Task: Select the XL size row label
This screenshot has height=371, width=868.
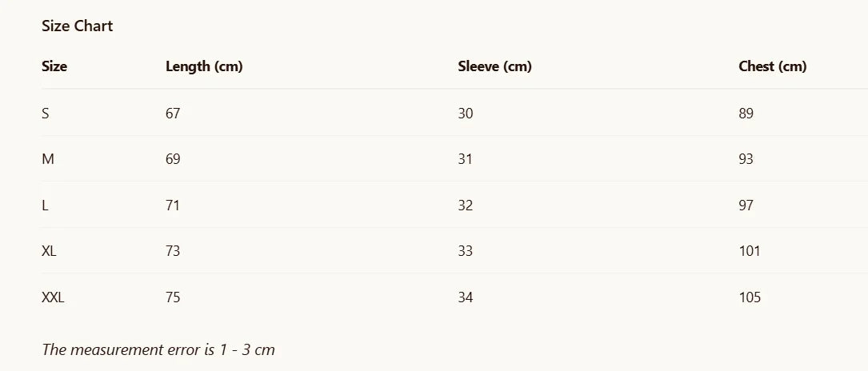Action: [49, 251]
